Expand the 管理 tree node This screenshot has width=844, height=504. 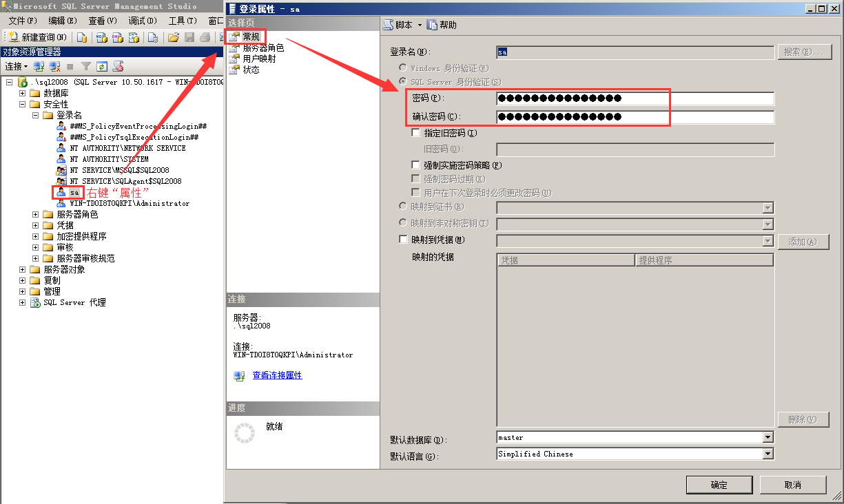[x=23, y=291]
